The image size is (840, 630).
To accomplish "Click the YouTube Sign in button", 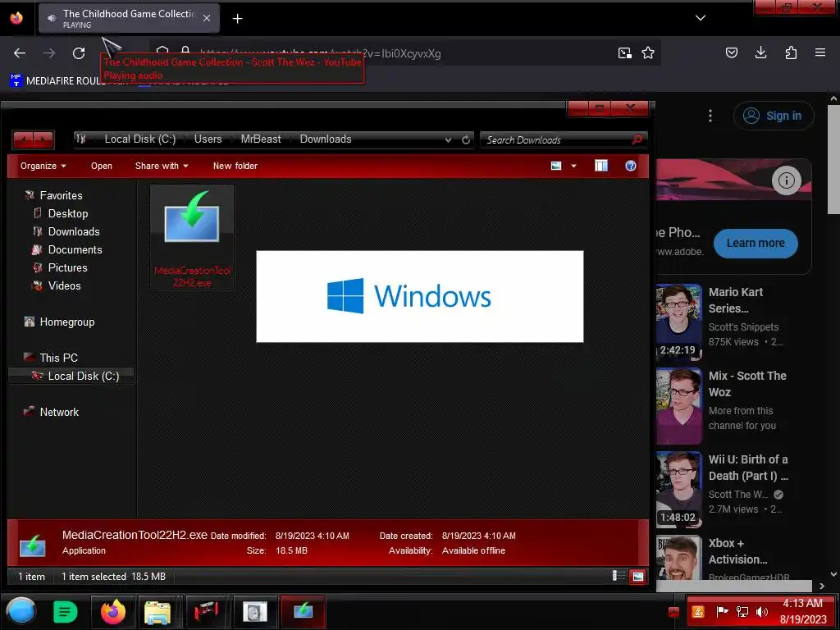I will [x=774, y=116].
